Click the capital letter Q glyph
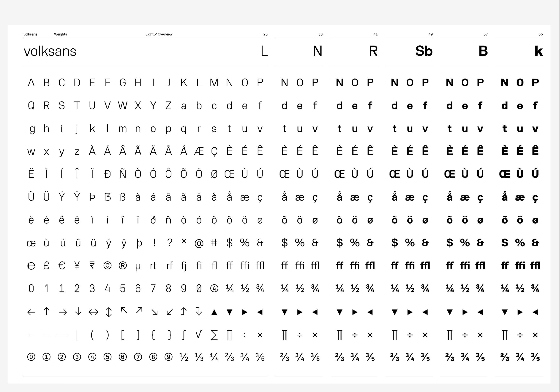The image size is (559, 392). click(31, 106)
